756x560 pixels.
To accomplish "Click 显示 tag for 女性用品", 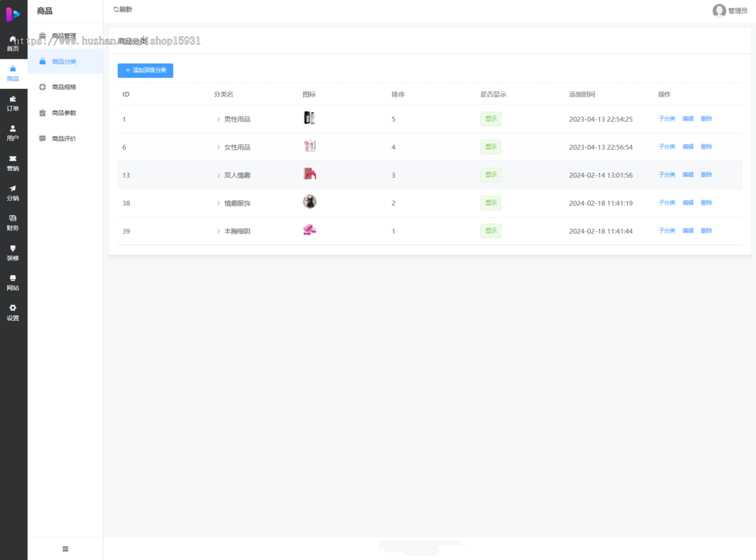I will [x=491, y=147].
